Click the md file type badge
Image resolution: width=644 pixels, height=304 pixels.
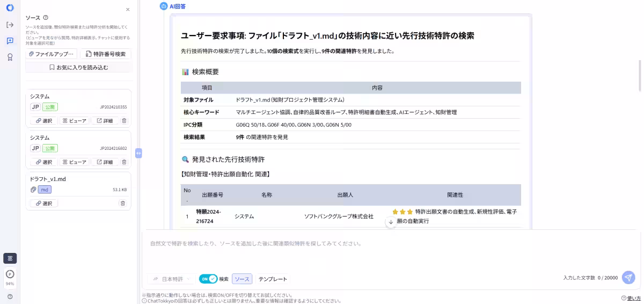(x=45, y=190)
